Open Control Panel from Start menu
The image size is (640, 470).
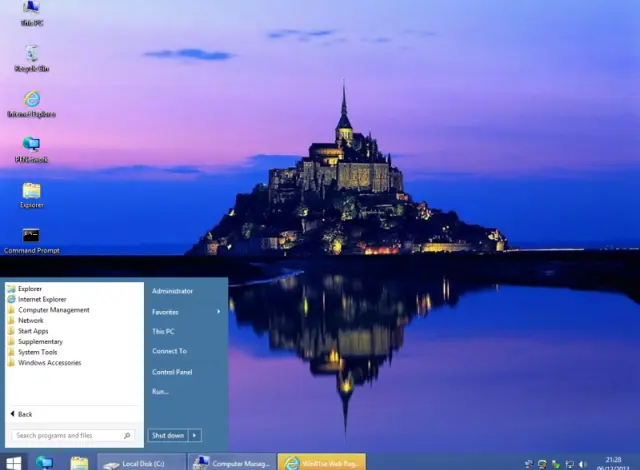(172, 372)
